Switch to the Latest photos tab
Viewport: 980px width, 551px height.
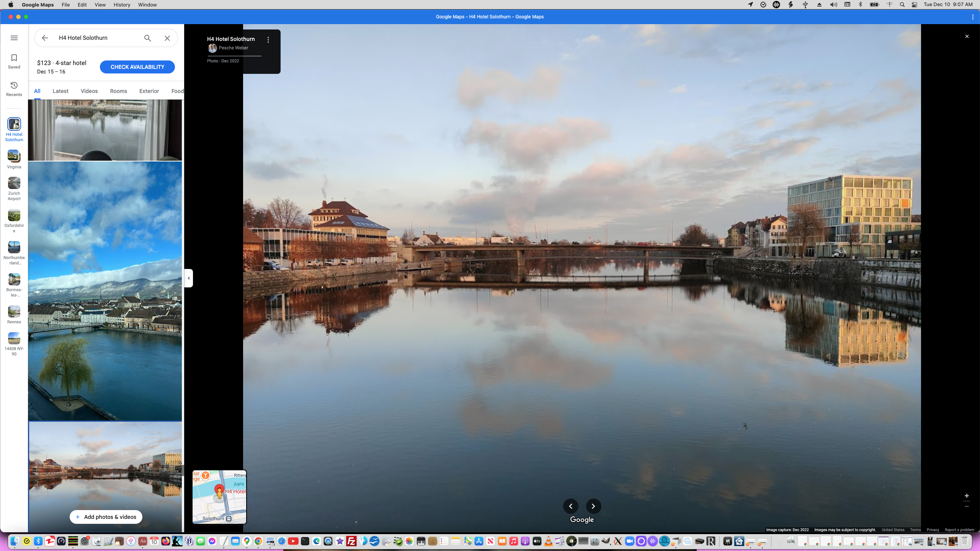[60, 91]
